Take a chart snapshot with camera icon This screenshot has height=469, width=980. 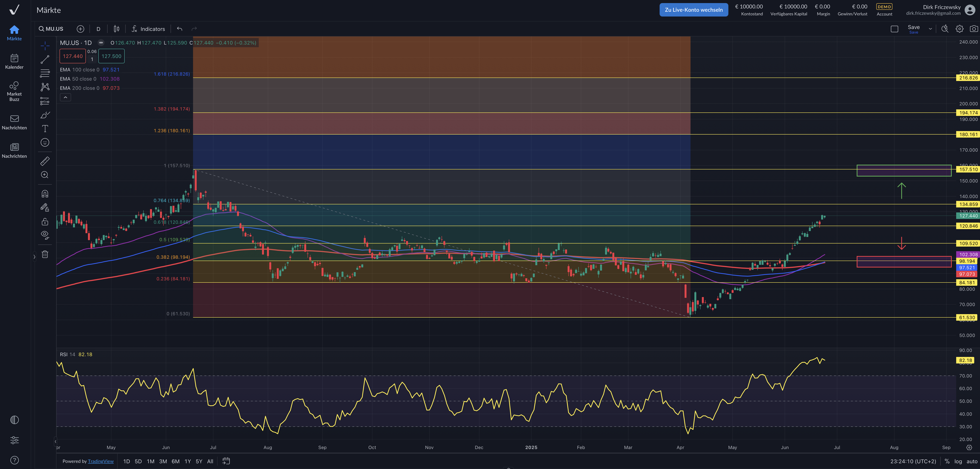click(973, 29)
